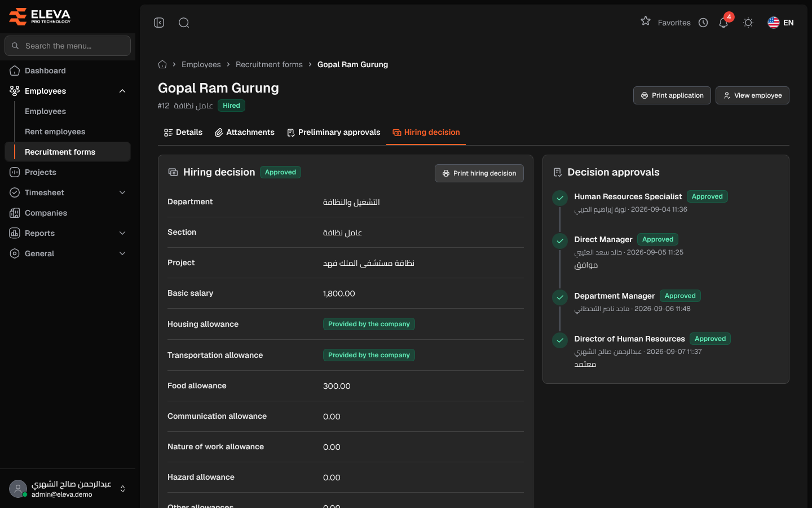Open the search magnifier in top bar
Screen dimensions: 812x508
tap(184, 23)
